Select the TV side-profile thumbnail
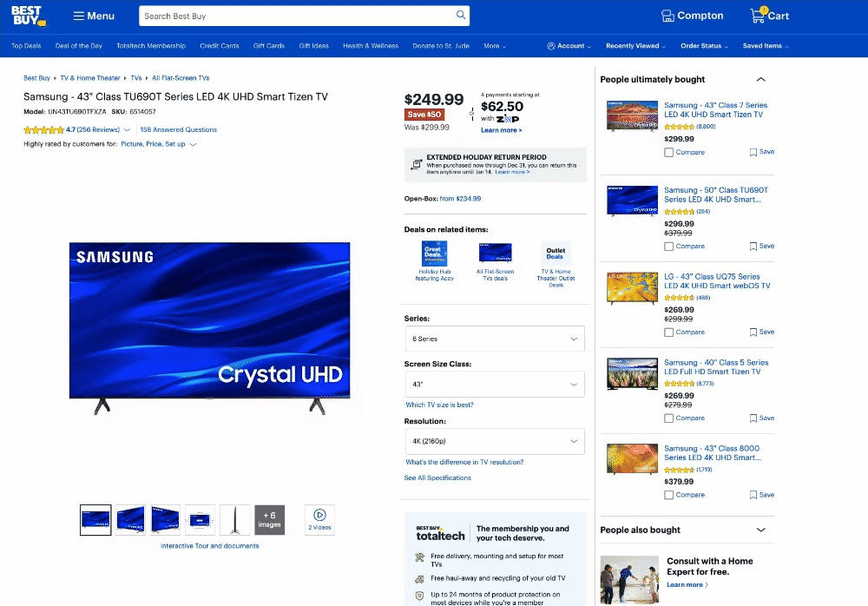Viewport: 868px width, 606px height. [234, 519]
